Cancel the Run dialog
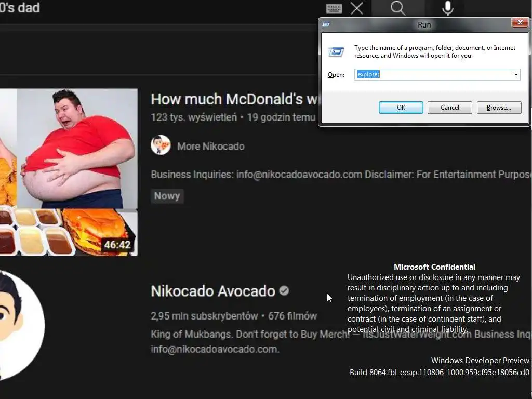 click(449, 108)
